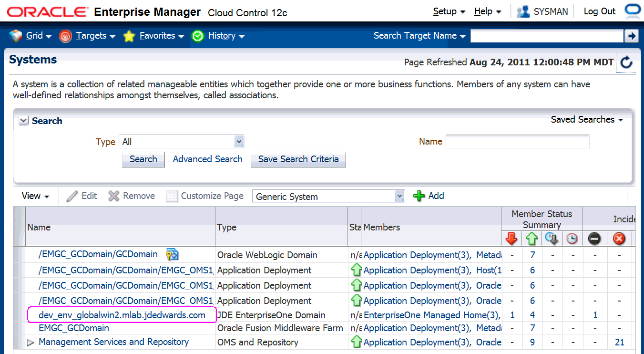Click the Name search input field

click(517, 142)
